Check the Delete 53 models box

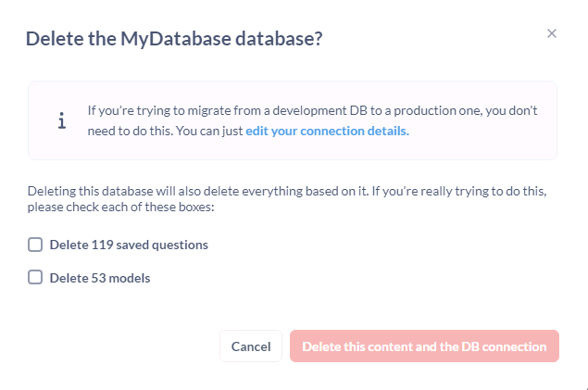tap(35, 278)
